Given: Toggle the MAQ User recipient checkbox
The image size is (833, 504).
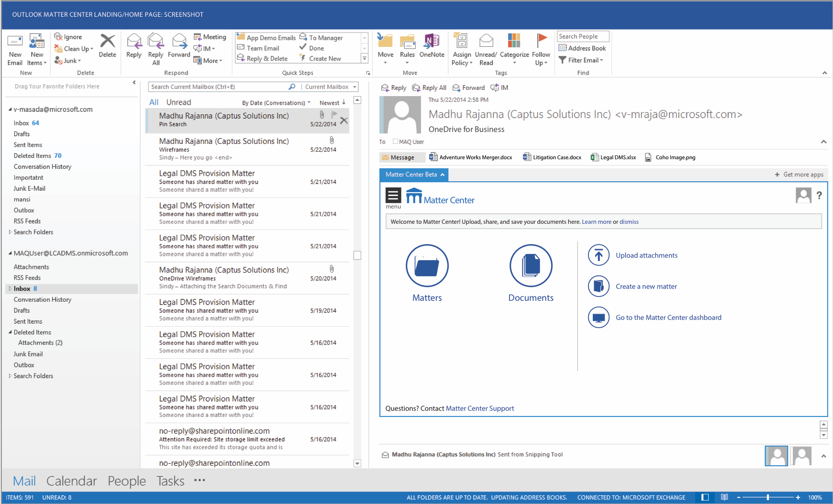Looking at the screenshot, I should (395, 142).
